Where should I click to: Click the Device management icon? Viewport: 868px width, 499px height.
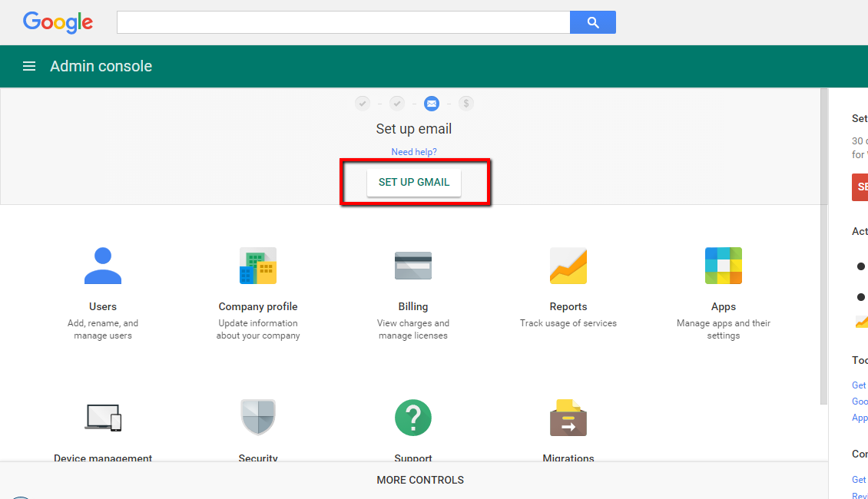coord(103,417)
